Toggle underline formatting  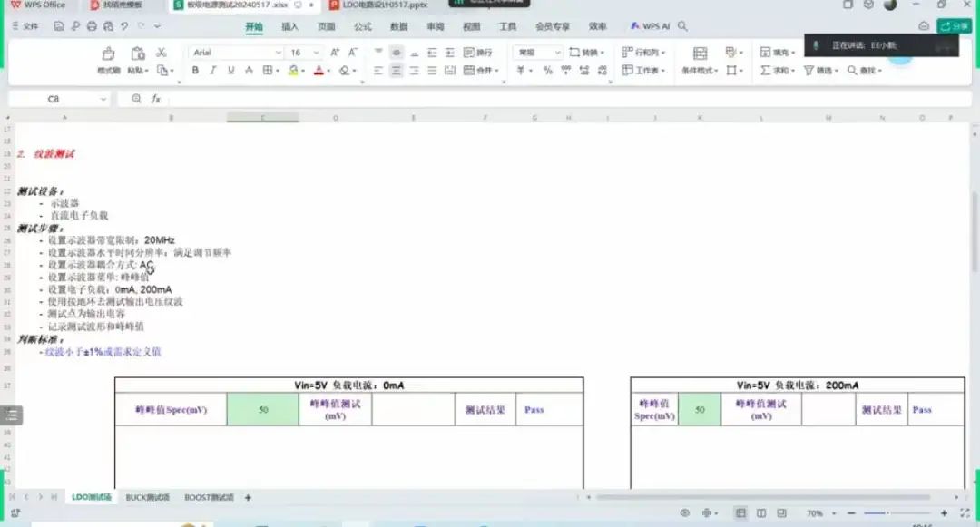tap(230, 71)
